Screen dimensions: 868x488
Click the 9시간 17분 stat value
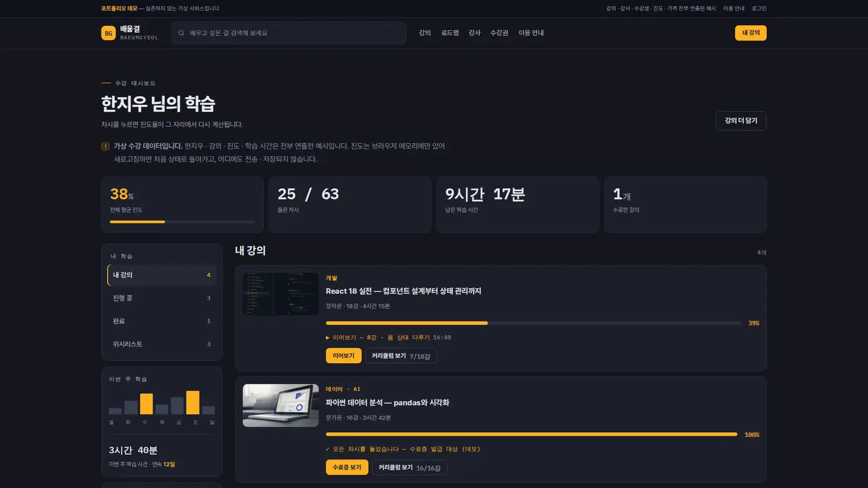[x=485, y=194]
